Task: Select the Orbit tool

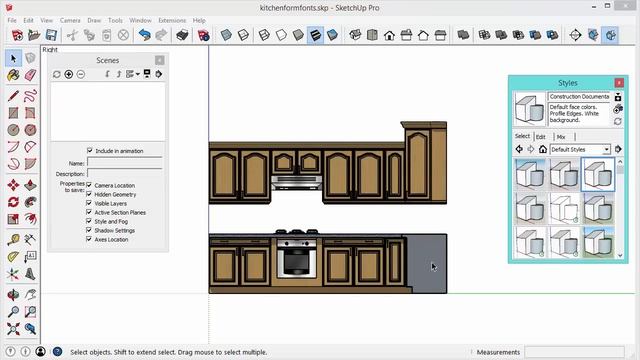Action: click(13, 294)
